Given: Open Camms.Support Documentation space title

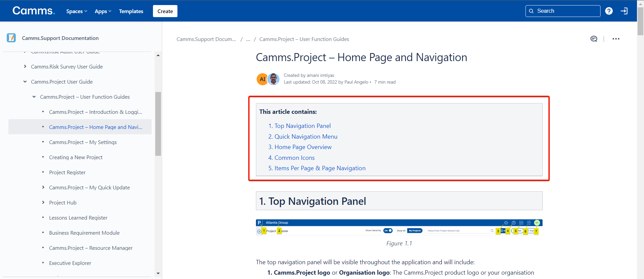Looking at the screenshot, I should [x=60, y=38].
